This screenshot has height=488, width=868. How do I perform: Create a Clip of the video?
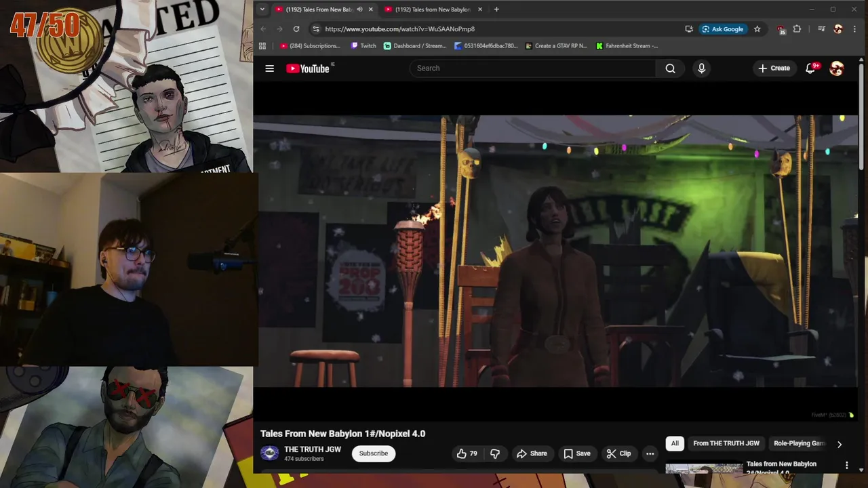(x=618, y=453)
